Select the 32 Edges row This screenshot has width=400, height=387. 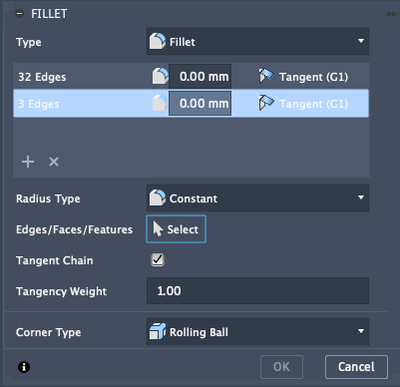[191, 77]
